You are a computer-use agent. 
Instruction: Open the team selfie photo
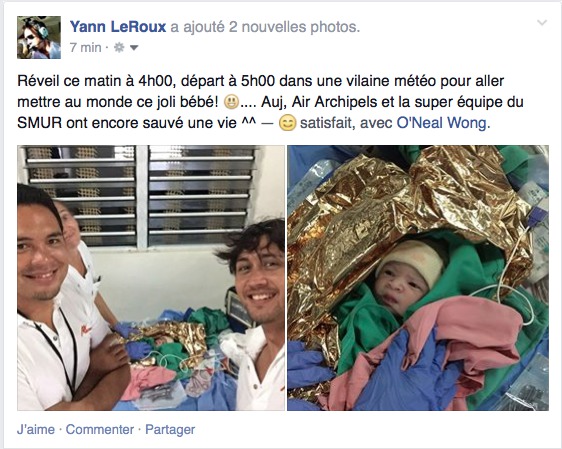[151, 278]
